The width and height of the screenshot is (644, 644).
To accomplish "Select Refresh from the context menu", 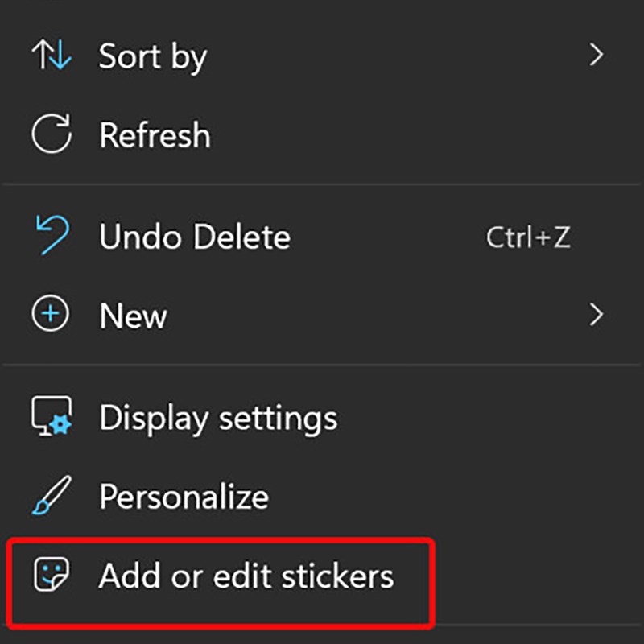I will coord(155,134).
